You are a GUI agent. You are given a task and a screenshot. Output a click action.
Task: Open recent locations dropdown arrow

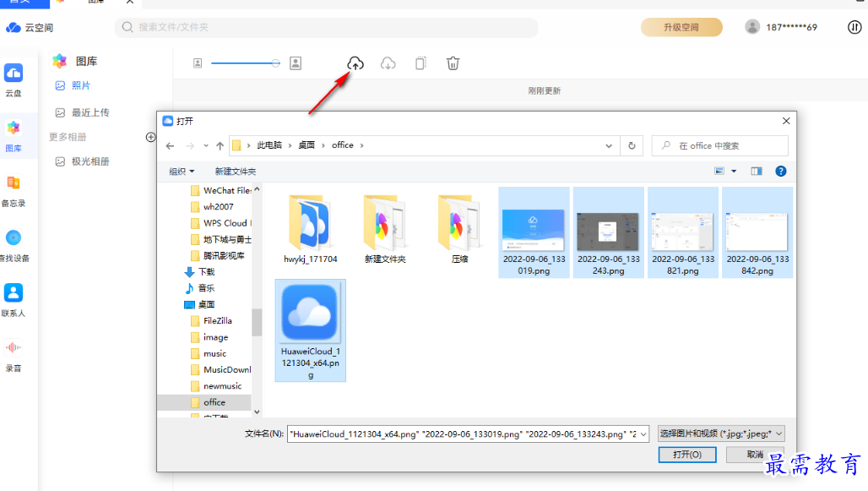206,145
